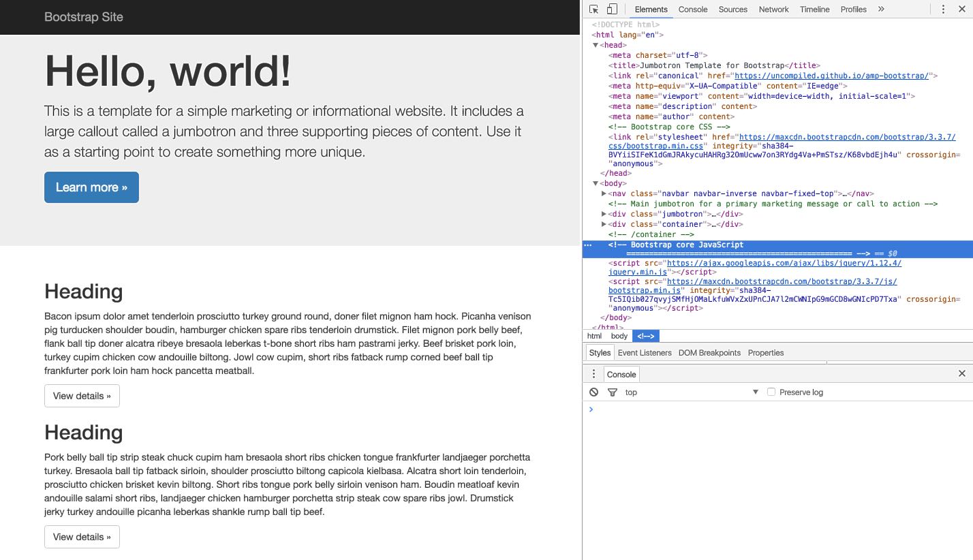
Task: Select the body breadcrumb item
Action: coord(619,336)
